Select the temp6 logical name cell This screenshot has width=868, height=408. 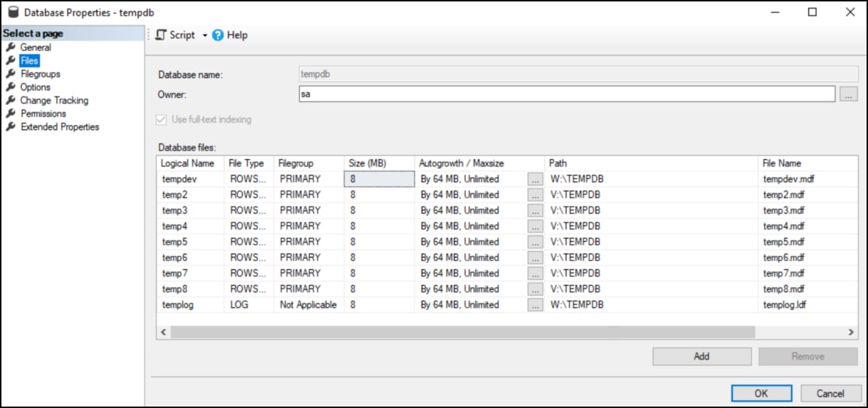click(190, 257)
